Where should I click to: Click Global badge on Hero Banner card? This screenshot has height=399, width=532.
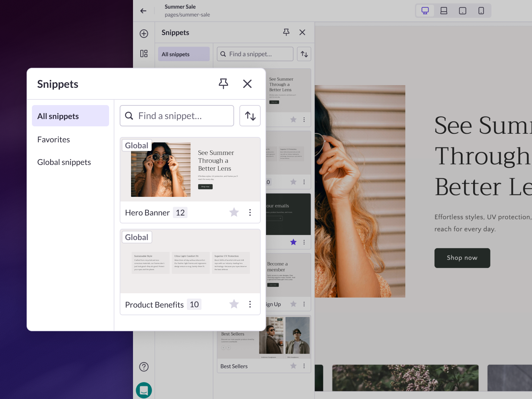137,145
